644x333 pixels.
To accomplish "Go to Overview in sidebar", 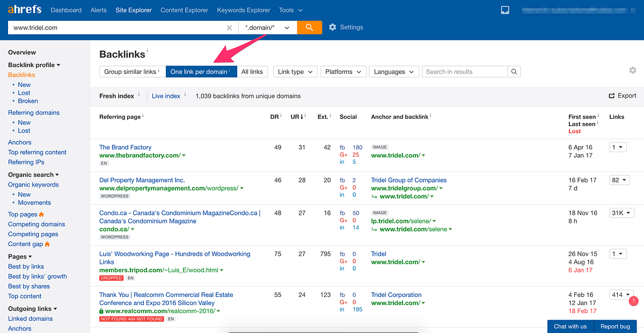I will [x=22, y=53].
